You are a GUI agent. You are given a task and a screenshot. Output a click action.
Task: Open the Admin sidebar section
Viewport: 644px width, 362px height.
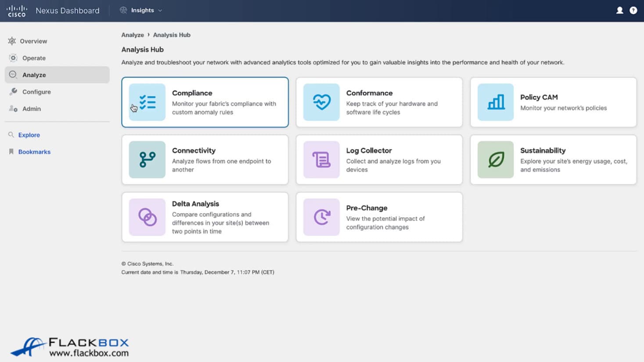tap(32, 109)
